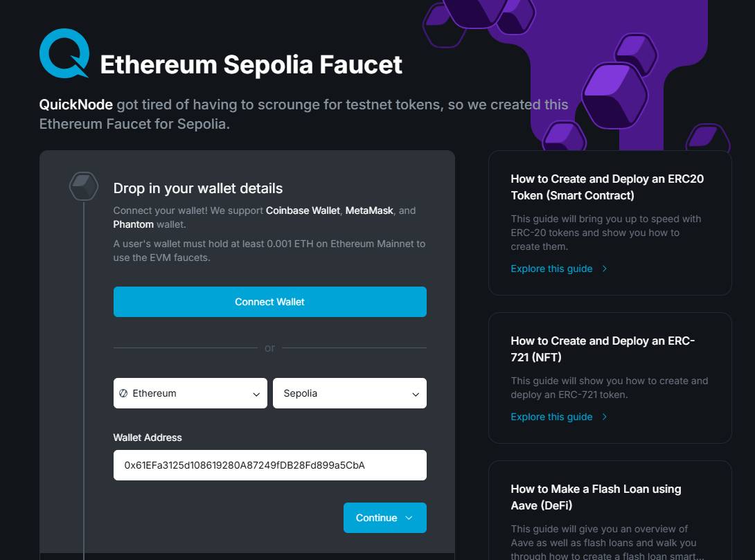Click the Continue button
The image size is (755, 560).
tap(384, 518)
